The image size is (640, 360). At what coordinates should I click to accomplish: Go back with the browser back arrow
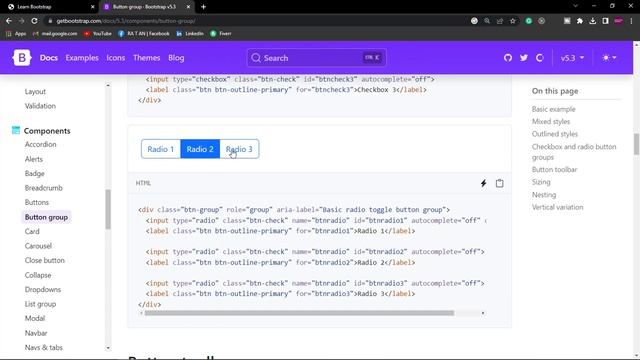point(9,21)
